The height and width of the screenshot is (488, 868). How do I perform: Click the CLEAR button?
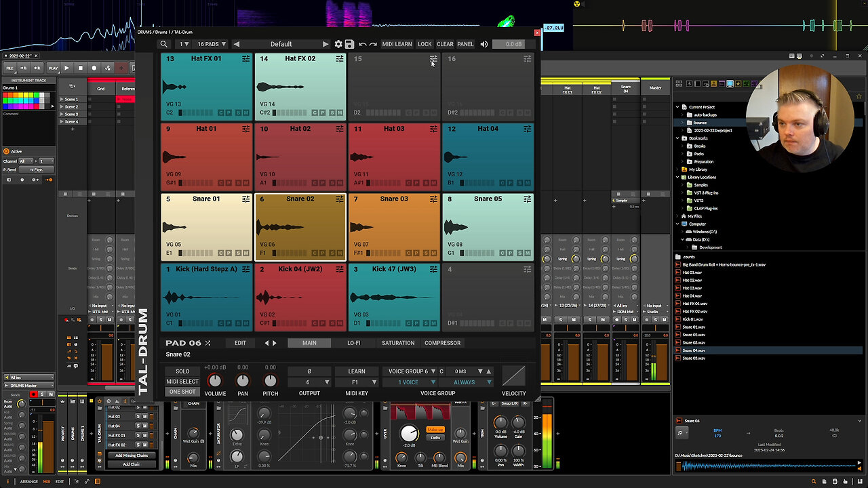tap(445, 44)
